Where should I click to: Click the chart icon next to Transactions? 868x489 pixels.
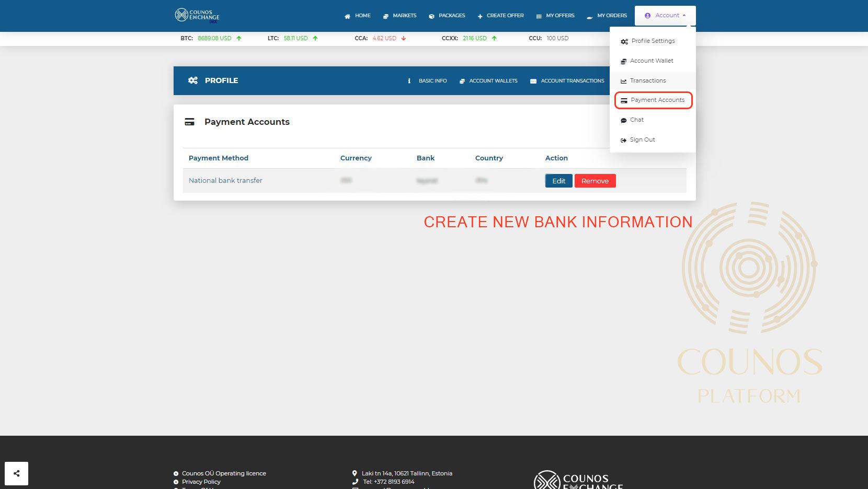[x=623, y=81]
